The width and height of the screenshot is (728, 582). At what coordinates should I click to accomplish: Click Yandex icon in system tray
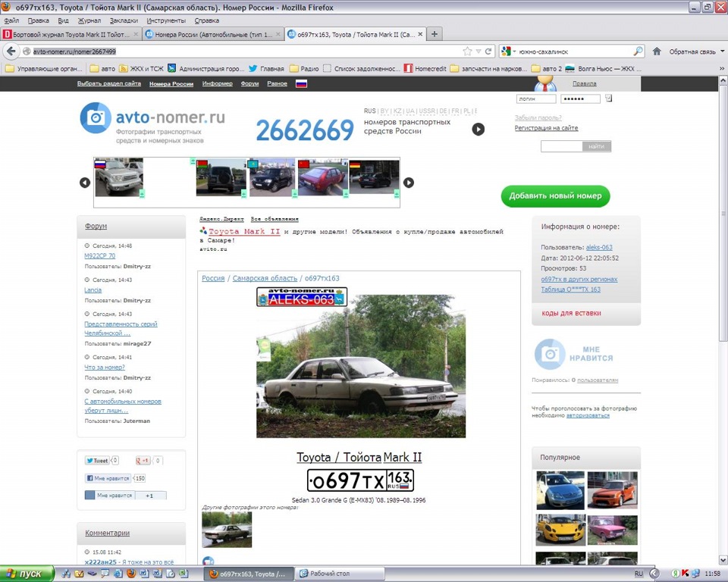pos(676,574)
